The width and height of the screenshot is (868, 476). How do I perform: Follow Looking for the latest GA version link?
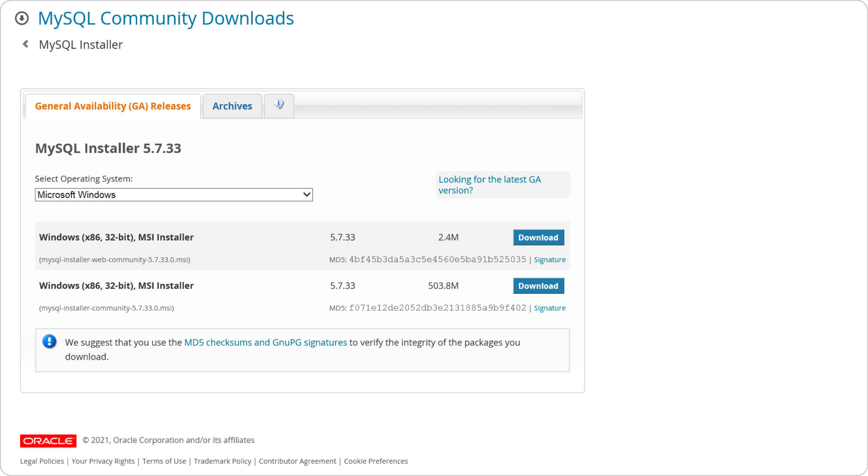pos(489,185)
